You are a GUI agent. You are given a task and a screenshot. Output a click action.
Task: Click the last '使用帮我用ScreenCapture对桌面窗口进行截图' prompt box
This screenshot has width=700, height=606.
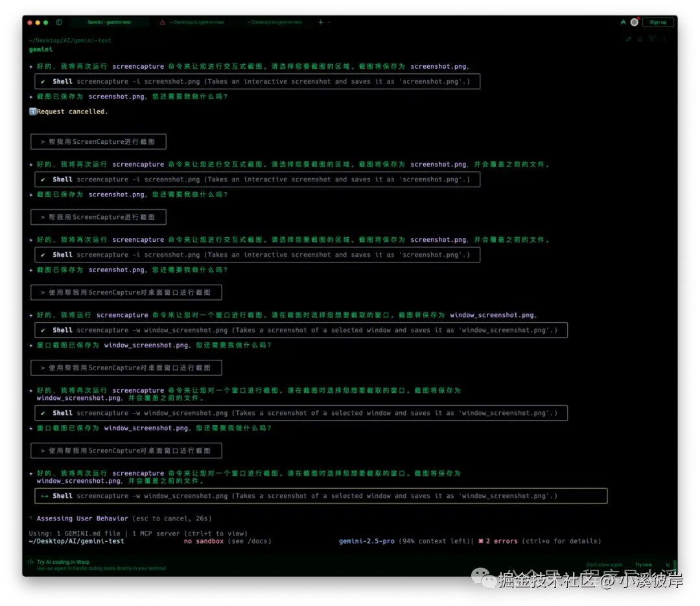[x=126, y=450]
